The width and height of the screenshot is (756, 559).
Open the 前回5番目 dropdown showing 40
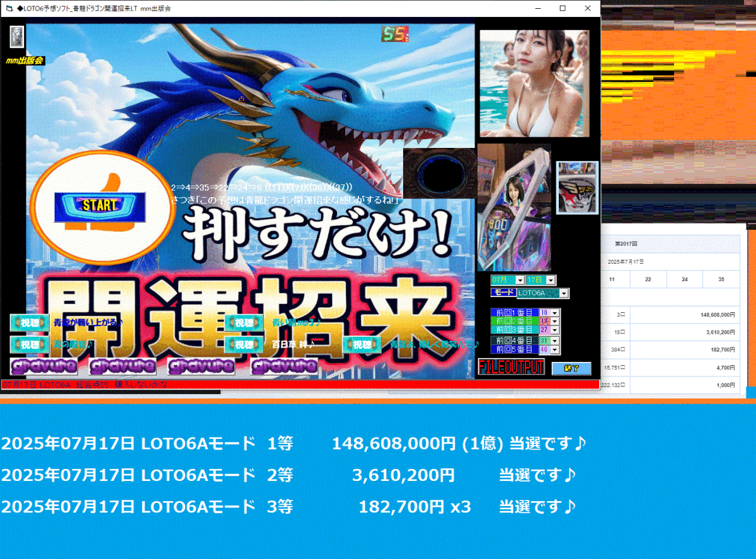555,349
